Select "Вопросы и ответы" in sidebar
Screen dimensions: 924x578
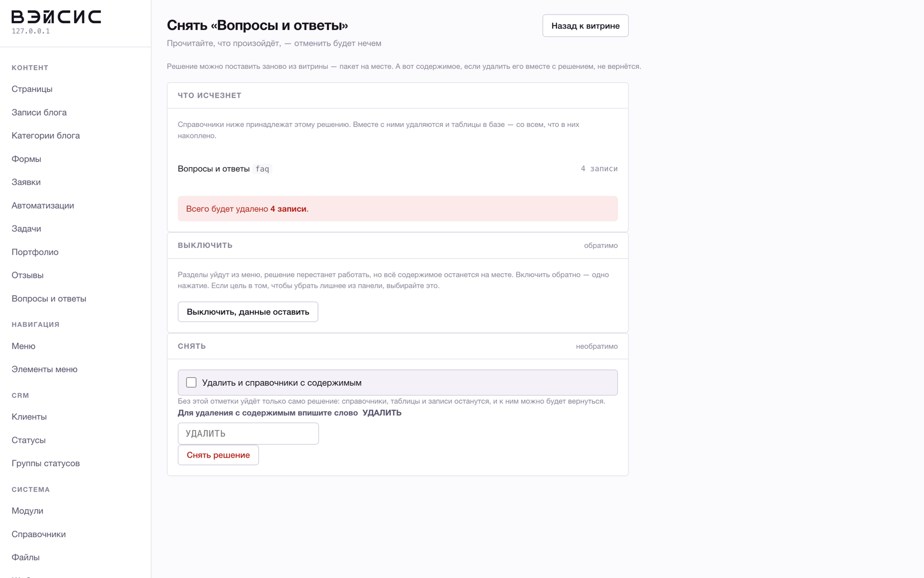point(49,298)
